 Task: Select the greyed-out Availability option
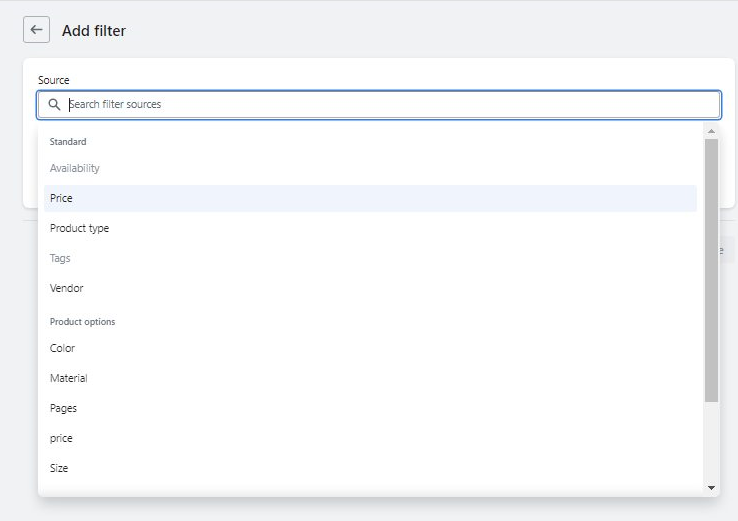click(x=75, y=168)
